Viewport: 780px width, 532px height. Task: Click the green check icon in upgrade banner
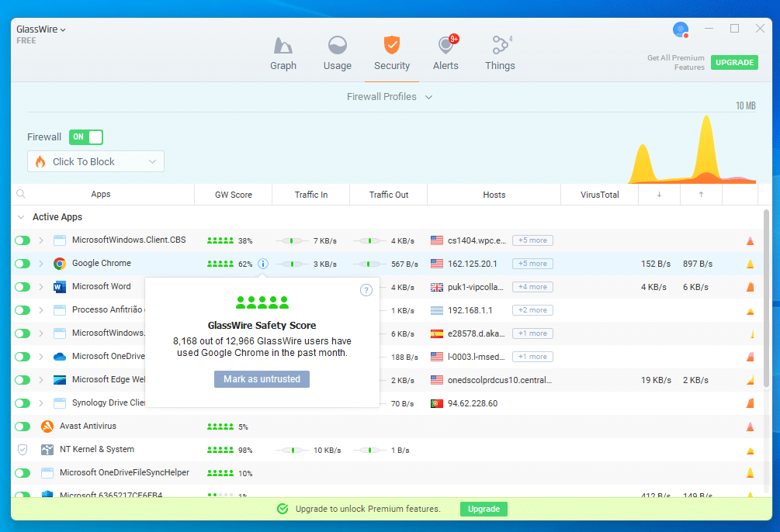click(x=283, y=509)
